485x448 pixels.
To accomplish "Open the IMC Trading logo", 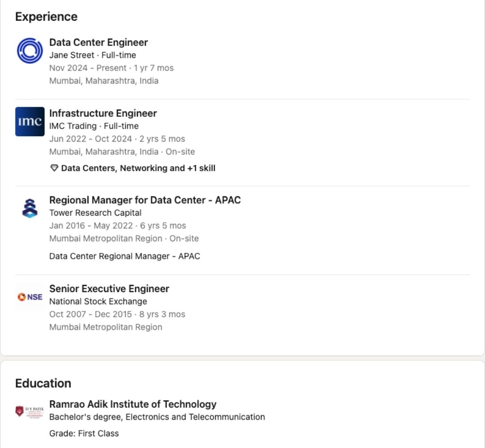I will coord(30,122).
